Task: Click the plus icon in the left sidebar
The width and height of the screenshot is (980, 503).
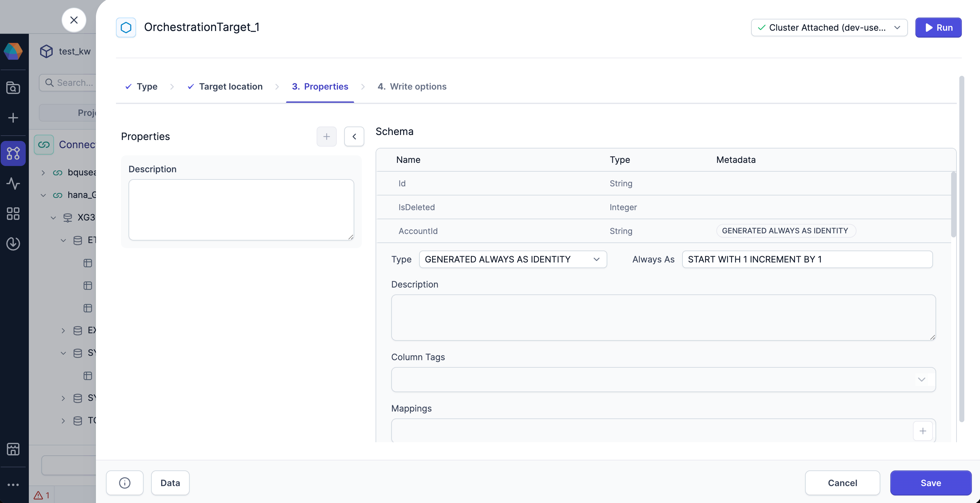Action: click(x=13, y=117)
